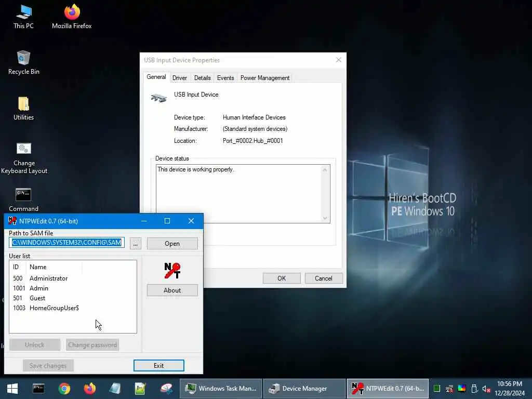This screenshot has width=532, height=399.
Task: Open Change Keyboard Layout shortcut
Action: pyautogui.click(x=24, y=158)
